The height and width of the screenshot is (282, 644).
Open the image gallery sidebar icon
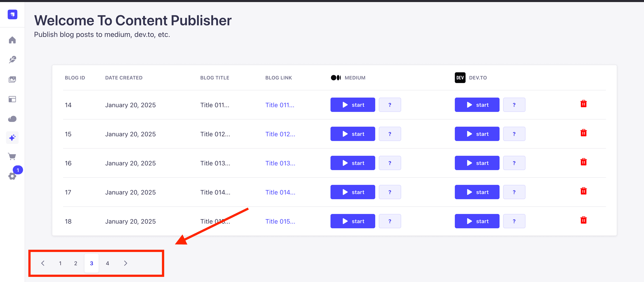pos(12,79)
